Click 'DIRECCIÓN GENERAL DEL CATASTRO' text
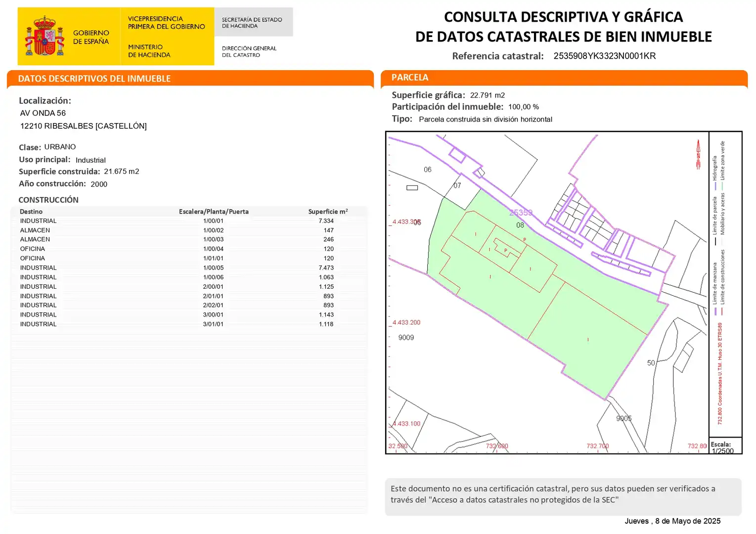The image size is (756, 534). click(249, 51)
